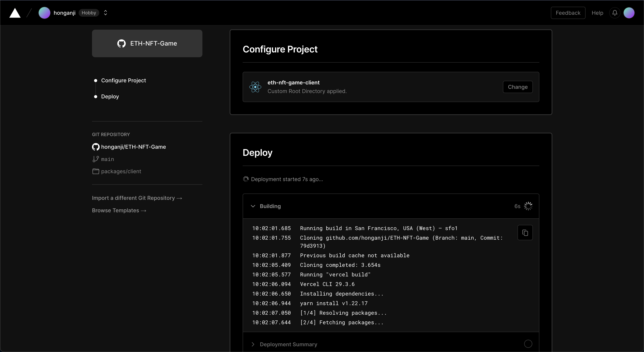
Task: Click the GitHub icon in ETH-NFT-Game card
Action: (x=122, y=43)
